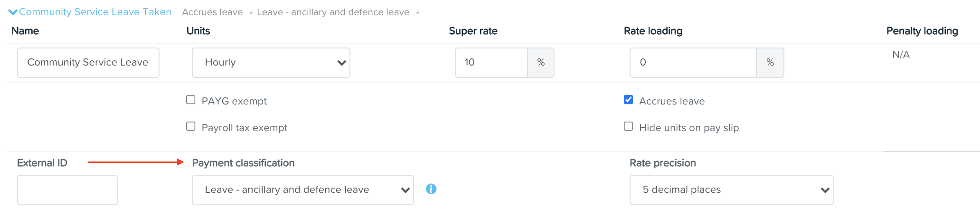The width and height of the screenshot is (980, 209).
Task: Open the Units dropdown showing Hourly
Action: 271,63
